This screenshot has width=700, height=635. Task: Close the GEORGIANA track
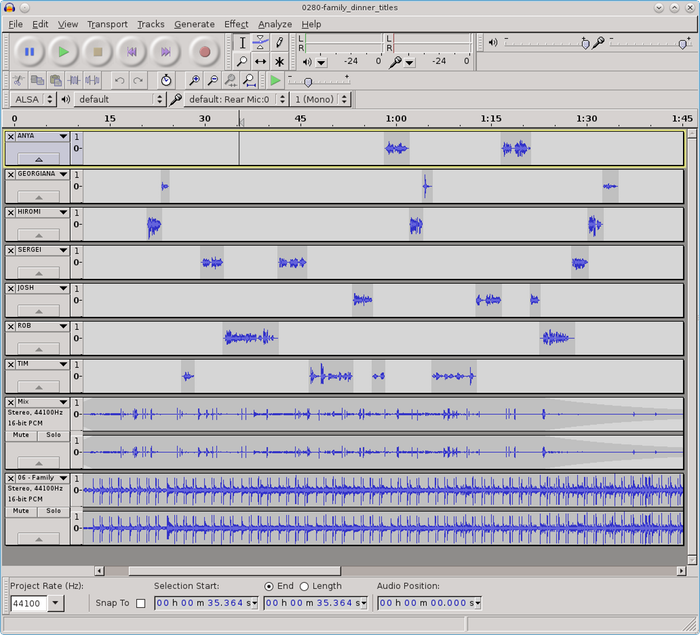pos(11,175)
